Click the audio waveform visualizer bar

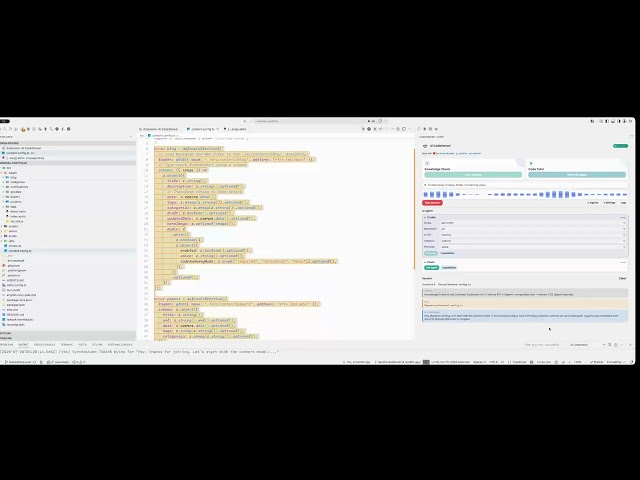525,194
